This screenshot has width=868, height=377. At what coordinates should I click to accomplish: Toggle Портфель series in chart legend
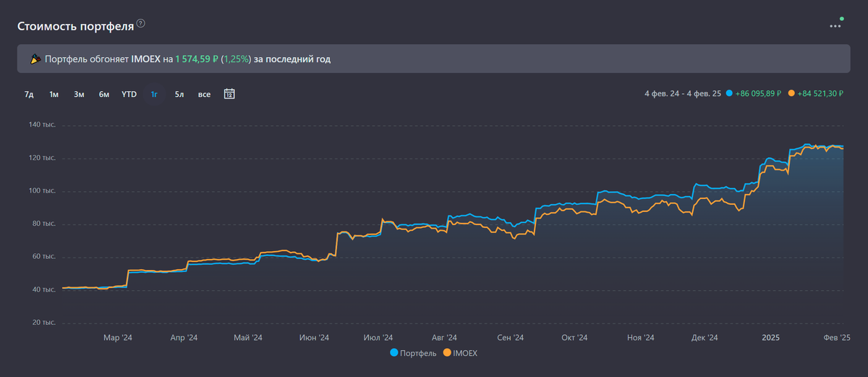(x=413, y=353)
